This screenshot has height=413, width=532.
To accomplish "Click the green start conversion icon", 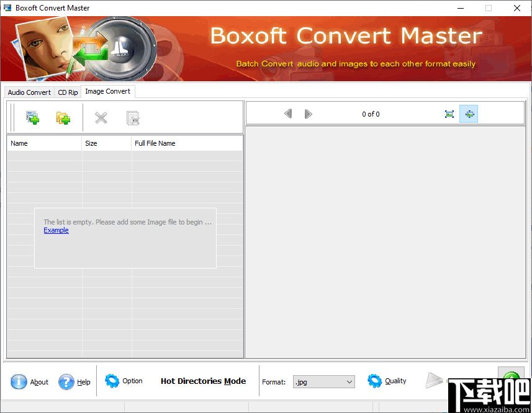I will [x=511, y=377].
